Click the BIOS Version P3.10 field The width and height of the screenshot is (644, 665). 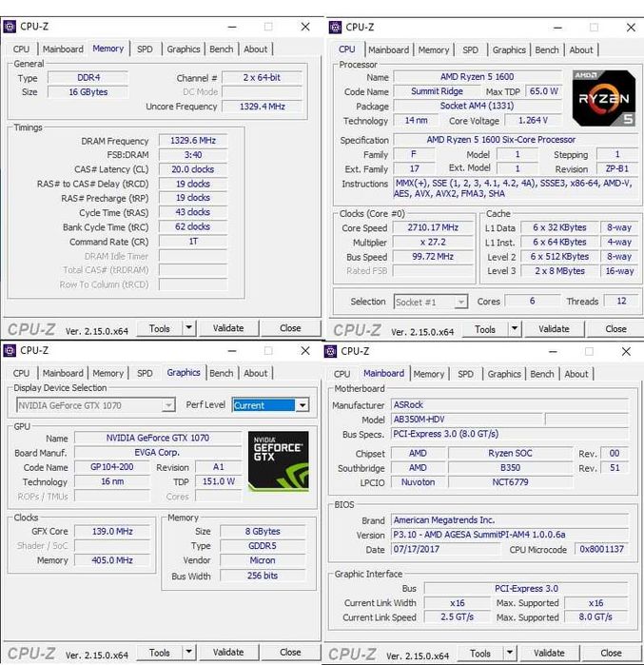coord(510,535)
